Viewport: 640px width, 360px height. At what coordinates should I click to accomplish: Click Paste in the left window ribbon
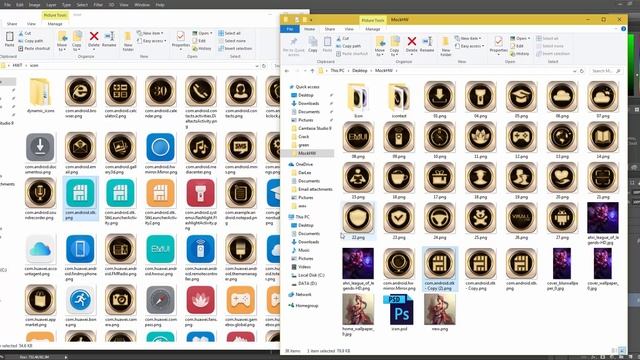click(x=9, y=40)
